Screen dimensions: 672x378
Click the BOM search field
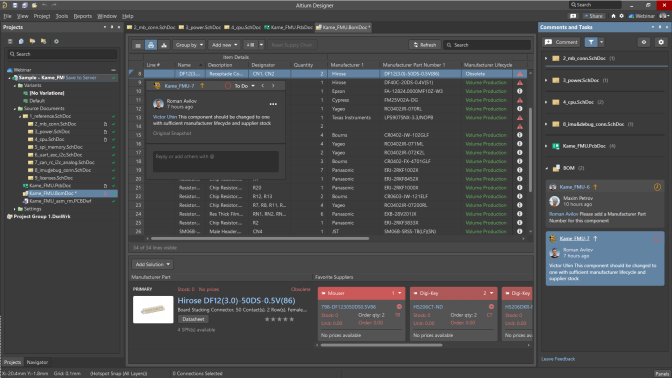tap(487, 45)
